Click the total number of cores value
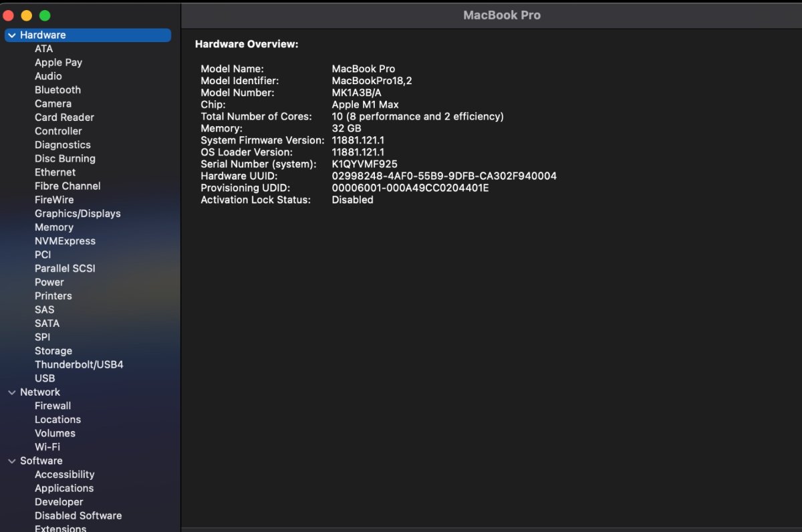The height and width of the screenshot is (532, 802). pyautogui.click(x=418, y=116)
